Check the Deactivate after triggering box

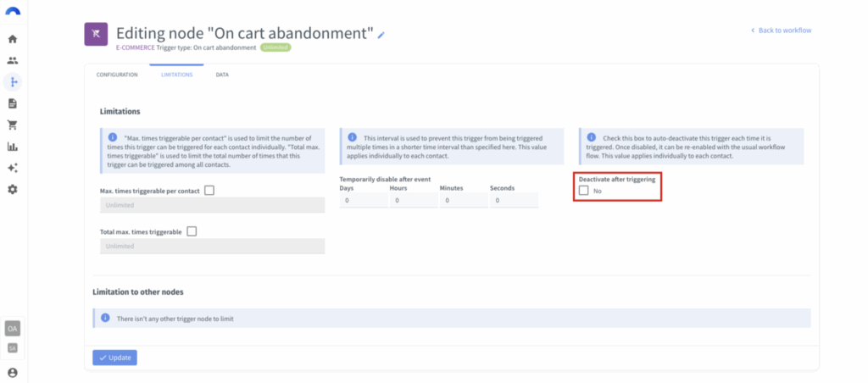pos(583,191)
